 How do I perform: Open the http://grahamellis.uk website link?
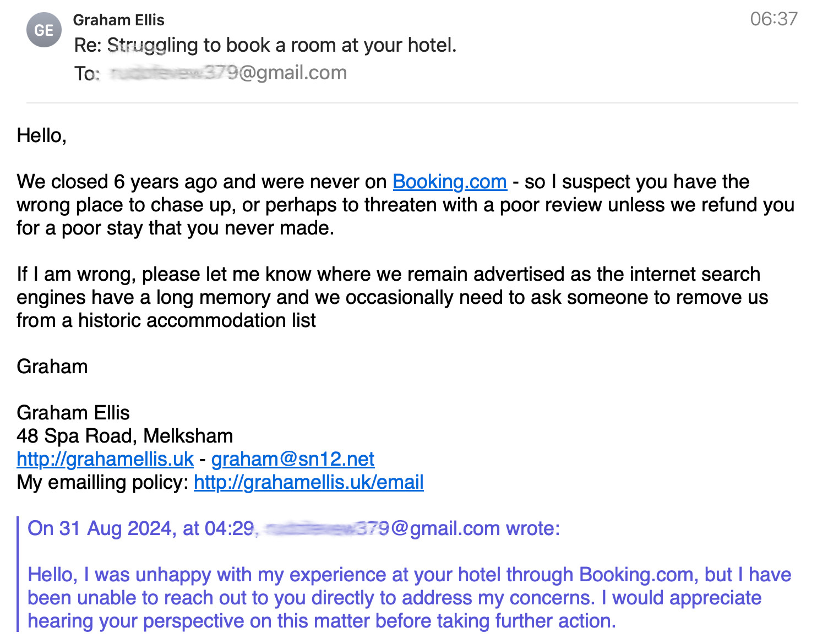click(105, 459)
